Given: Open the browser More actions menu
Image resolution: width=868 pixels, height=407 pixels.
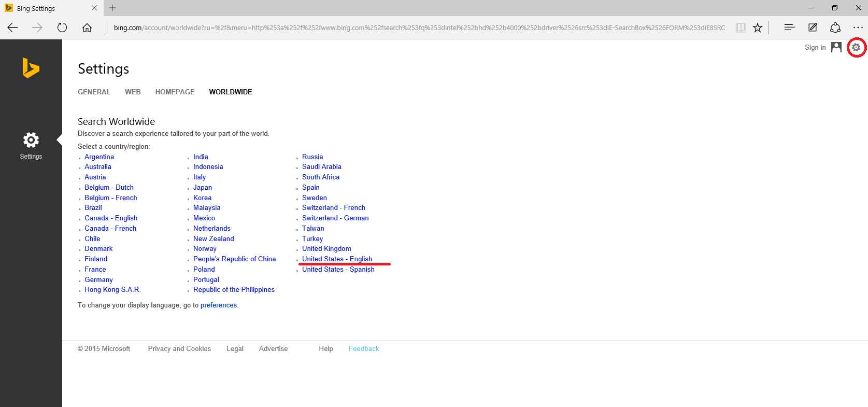Looking at the screenshot, I should [x=858, y=27].
